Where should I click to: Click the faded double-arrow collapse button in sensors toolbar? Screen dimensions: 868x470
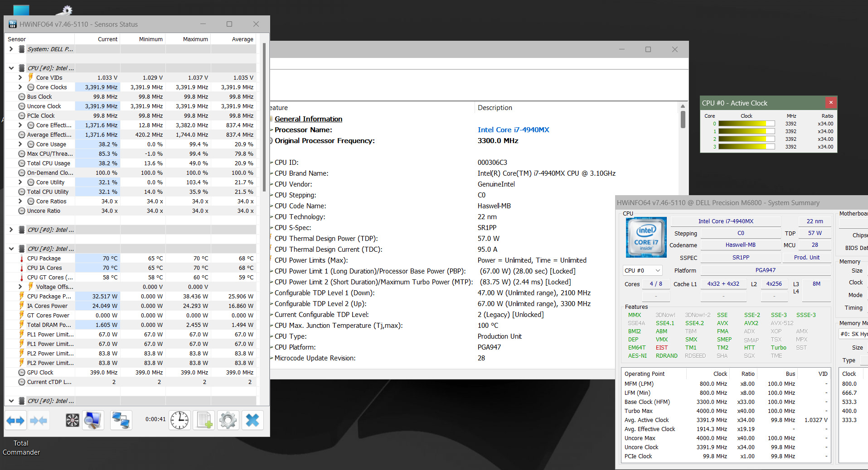pos(39,421)
